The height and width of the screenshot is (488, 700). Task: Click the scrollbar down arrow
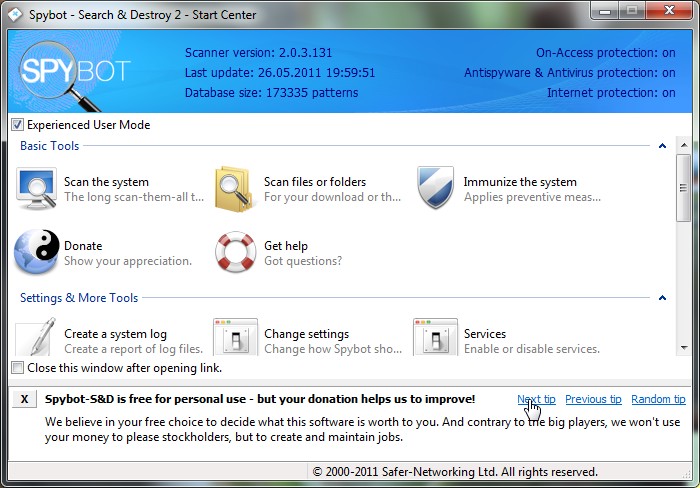point(683,347)
